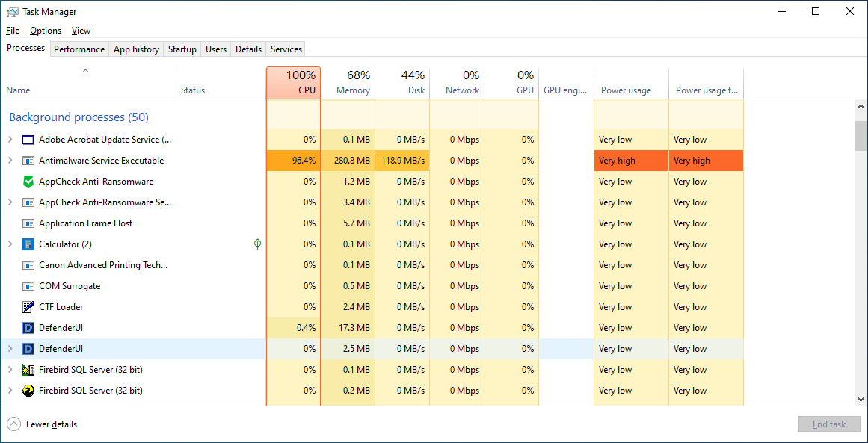Expand Antimalware Service Executable row
The image size is (868, 443).
pyautogui.click(x=10, y=161)
